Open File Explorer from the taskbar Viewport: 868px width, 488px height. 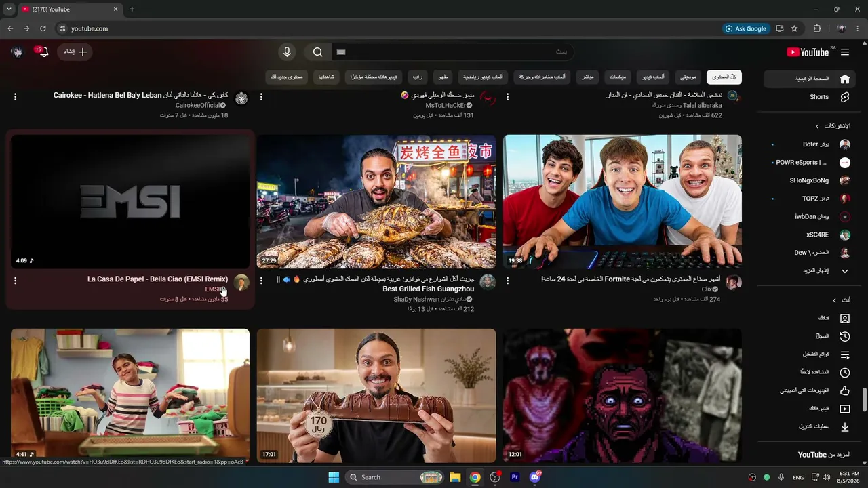[x=455, y=477]
